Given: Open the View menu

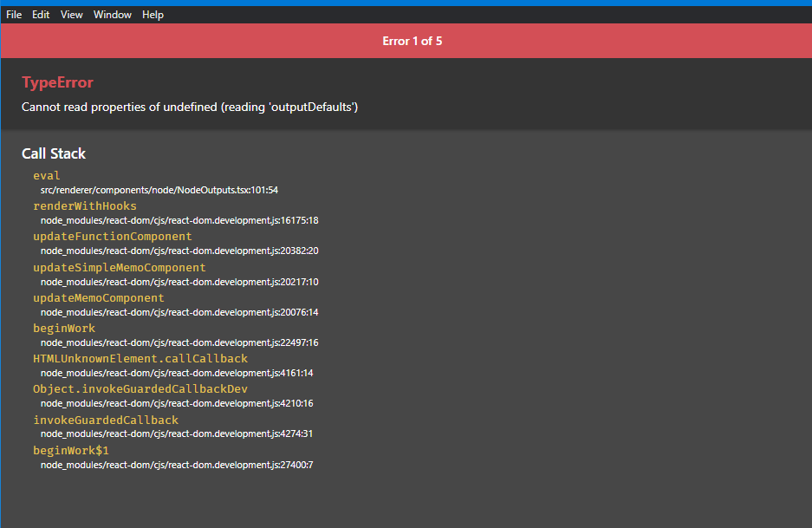Looking at the screenshot, I should click(71, 14).
